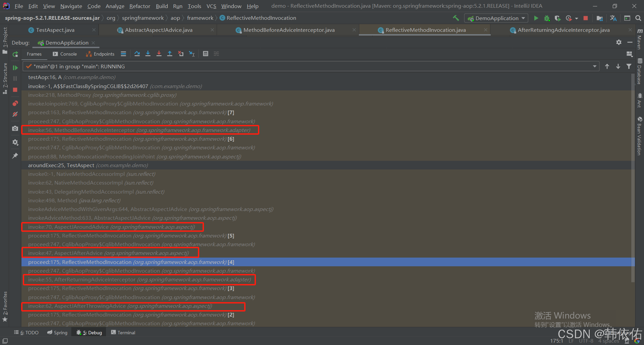
Task: Open Project Structure dialog icon
Action: 600,18
